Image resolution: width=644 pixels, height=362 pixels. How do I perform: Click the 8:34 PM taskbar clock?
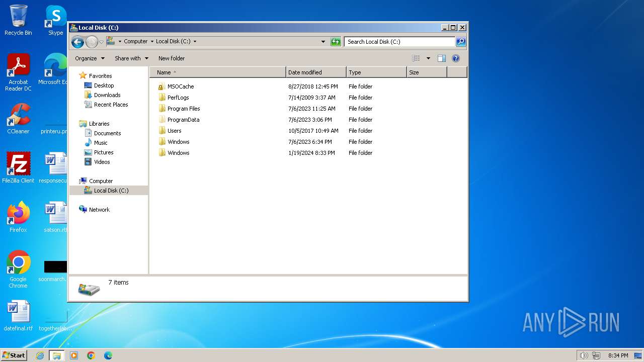618,355
